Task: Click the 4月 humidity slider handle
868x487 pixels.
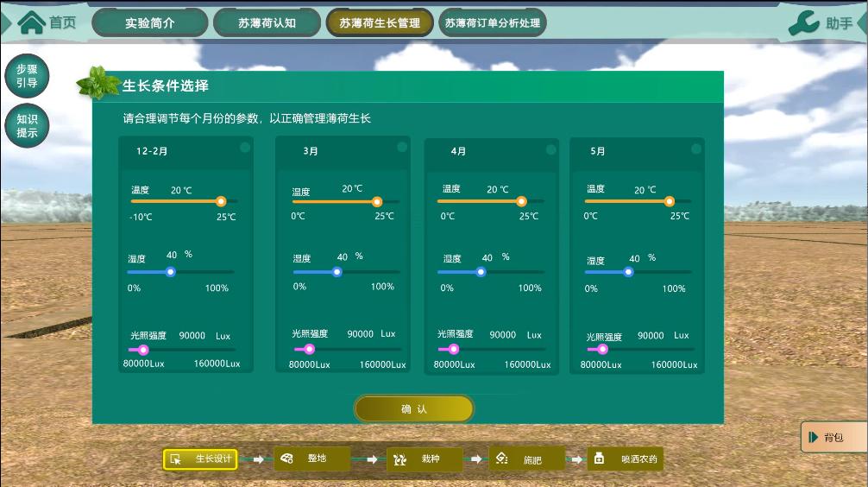Action: click(x=481, y=272)
